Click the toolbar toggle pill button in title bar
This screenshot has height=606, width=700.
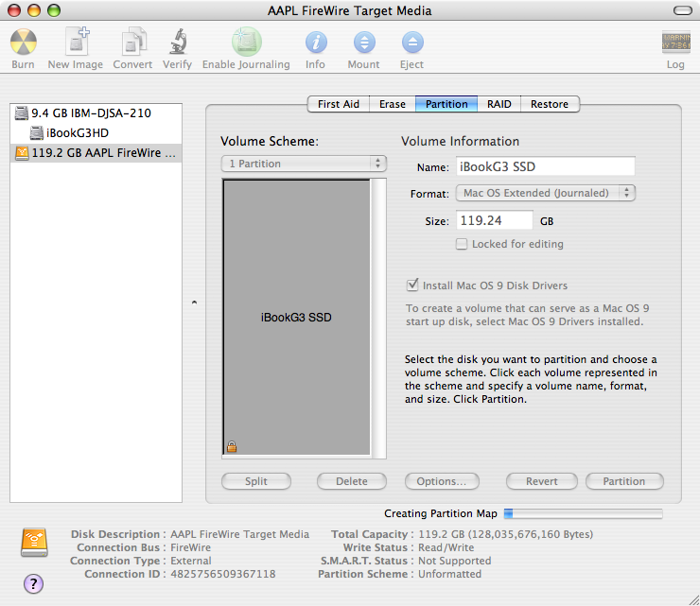tap(683, 10)
